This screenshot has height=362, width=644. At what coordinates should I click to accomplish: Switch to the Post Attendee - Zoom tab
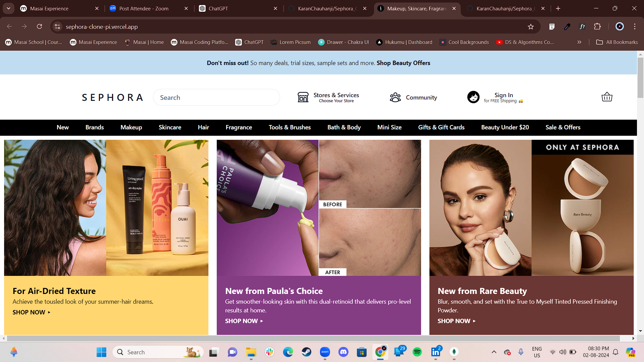[x=144, y=8]
